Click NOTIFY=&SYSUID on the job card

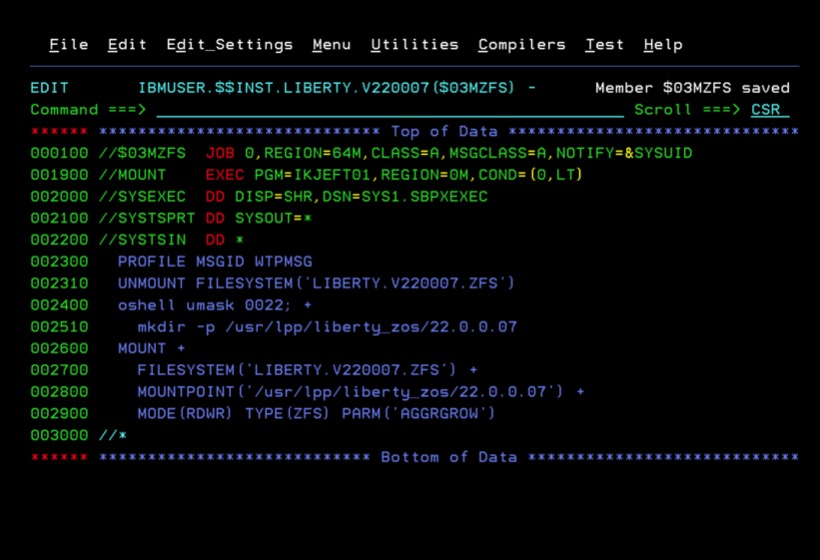coord(624,153)
